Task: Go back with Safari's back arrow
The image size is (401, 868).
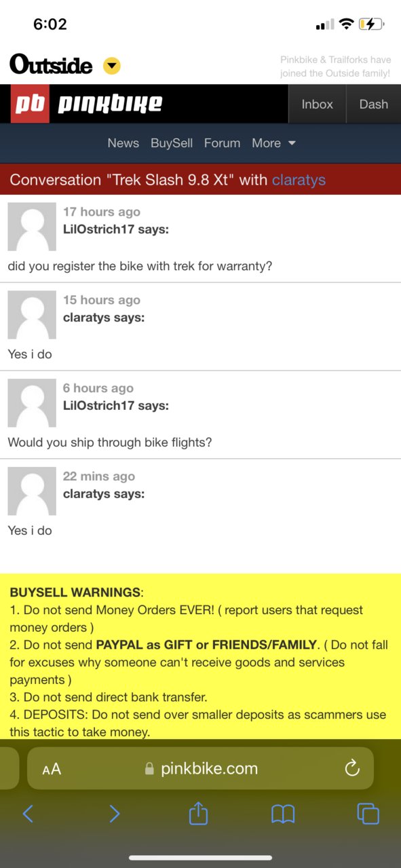Action: click(28, 814)
